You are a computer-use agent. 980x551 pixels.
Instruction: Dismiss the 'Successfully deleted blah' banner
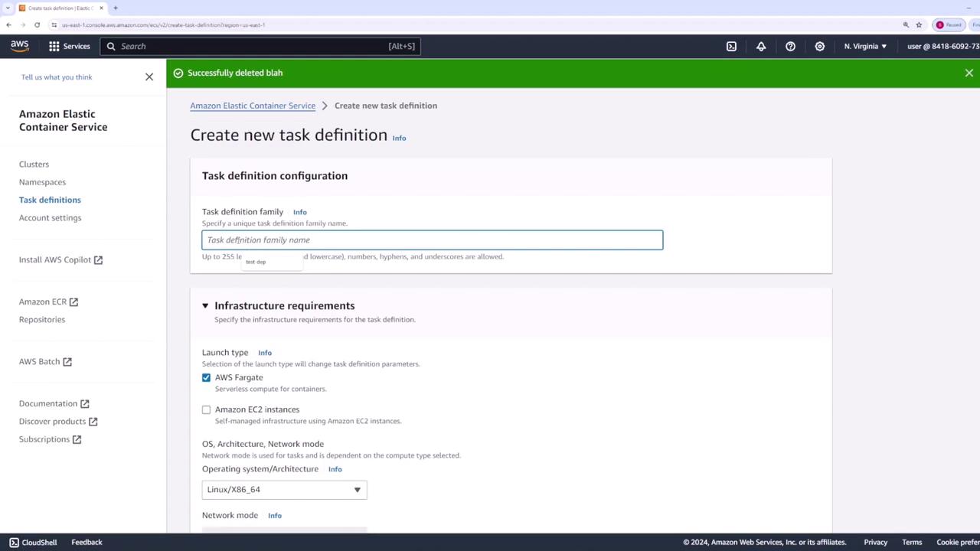(969, 73)
